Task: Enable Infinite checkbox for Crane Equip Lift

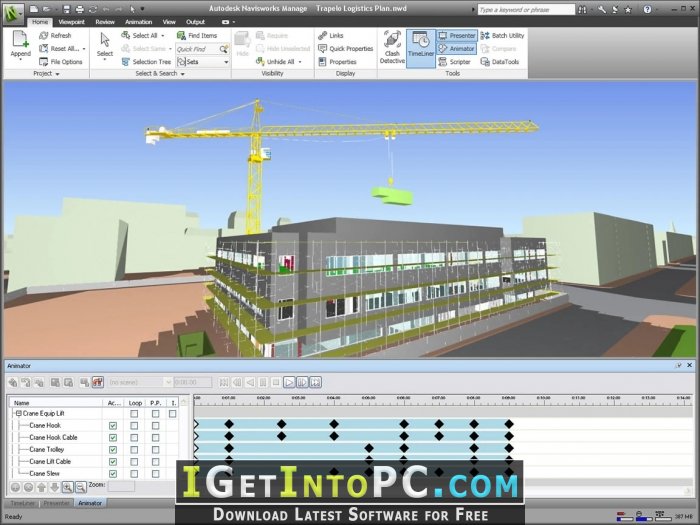Action: click(173, 414)
